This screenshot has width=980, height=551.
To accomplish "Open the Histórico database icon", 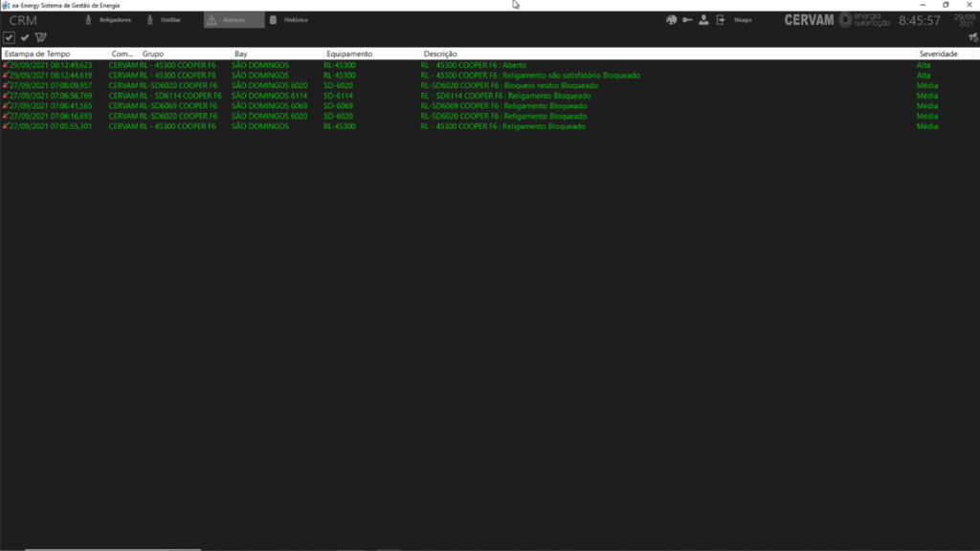I will point(274,20).
